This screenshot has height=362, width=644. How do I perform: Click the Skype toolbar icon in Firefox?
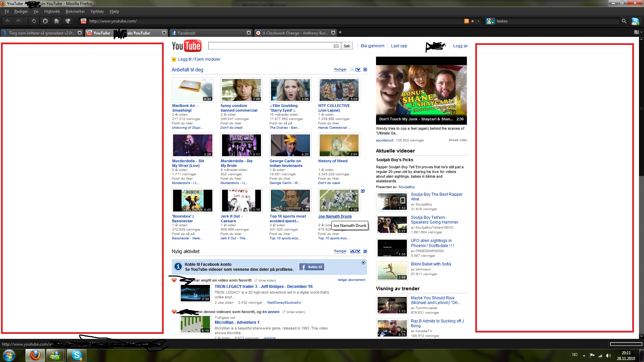[635, 21]
